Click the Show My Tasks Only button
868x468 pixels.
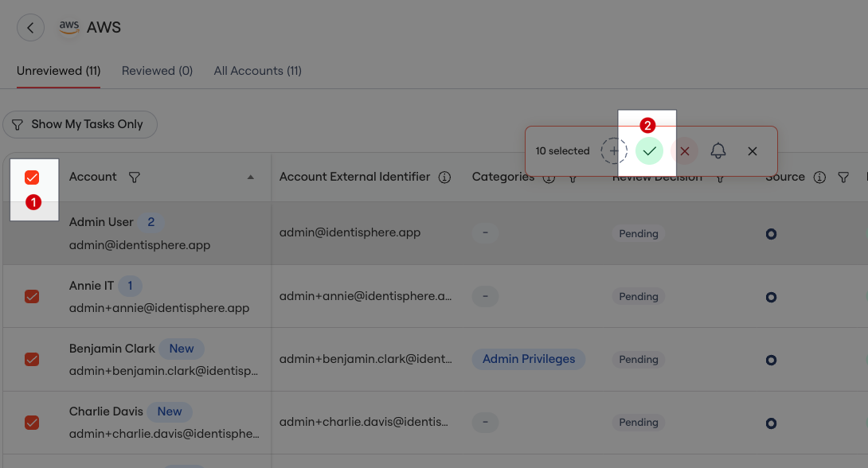(x=80, y=124)
